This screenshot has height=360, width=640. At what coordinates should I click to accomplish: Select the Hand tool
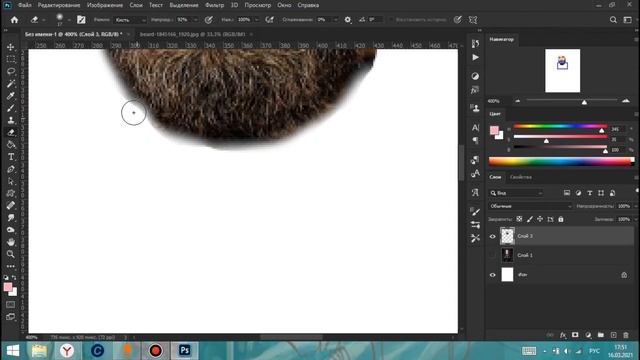11,242
